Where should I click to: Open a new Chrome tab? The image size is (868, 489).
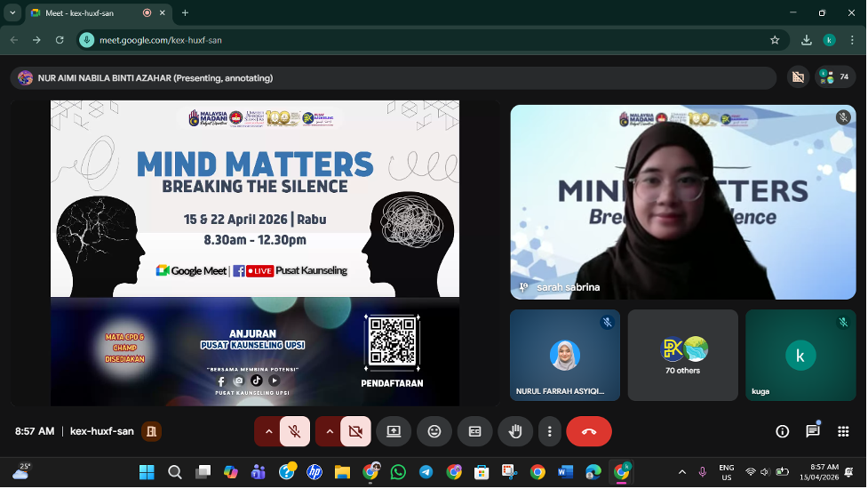click(x=185, y=13)
